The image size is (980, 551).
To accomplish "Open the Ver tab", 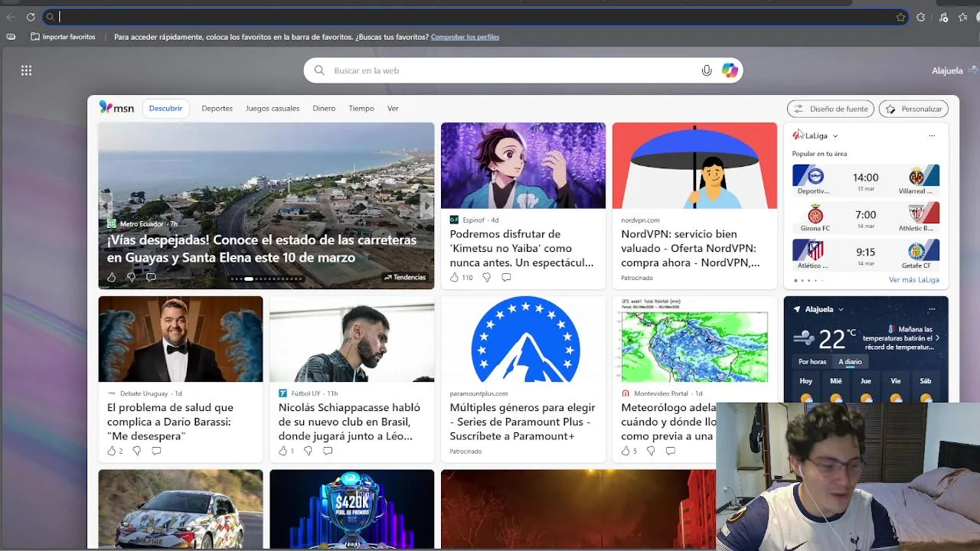I will click(393, 109).
